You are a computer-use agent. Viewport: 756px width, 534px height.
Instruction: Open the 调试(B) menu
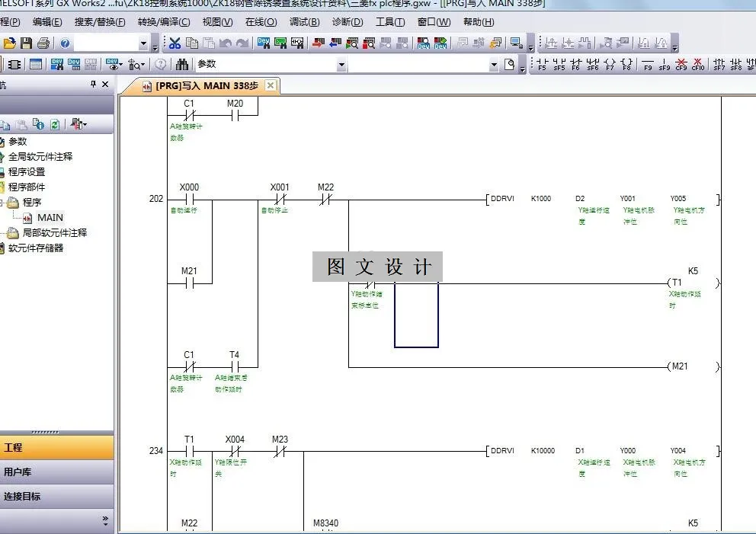click(305, 22)
